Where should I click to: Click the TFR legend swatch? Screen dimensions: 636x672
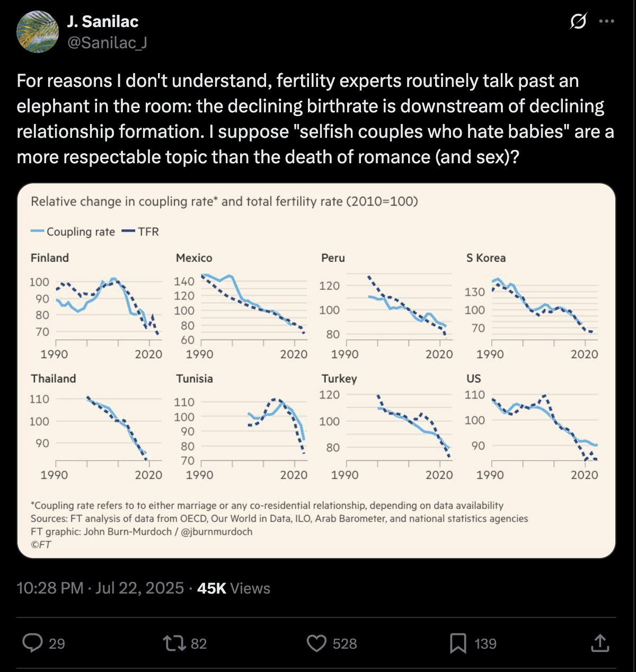pos(128,231)
